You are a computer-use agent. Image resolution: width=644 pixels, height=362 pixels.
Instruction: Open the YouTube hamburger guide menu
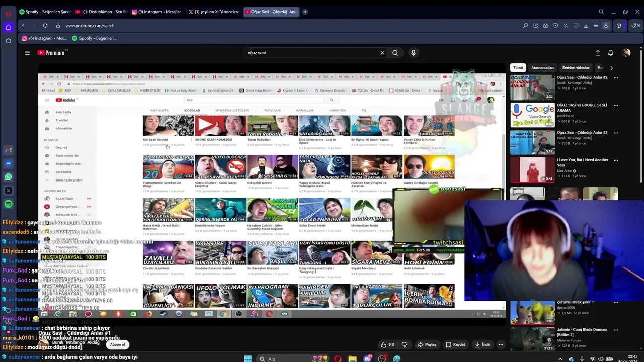click(x=27, y=53)
